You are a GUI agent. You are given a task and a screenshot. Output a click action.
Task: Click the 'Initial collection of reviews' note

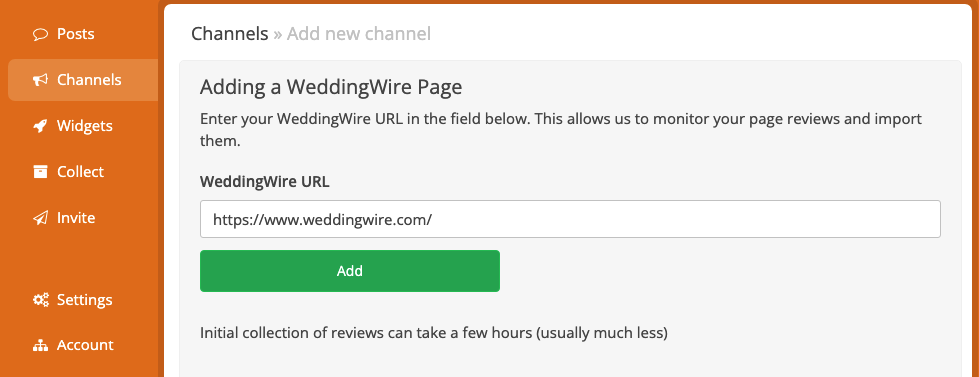point(434,333)
